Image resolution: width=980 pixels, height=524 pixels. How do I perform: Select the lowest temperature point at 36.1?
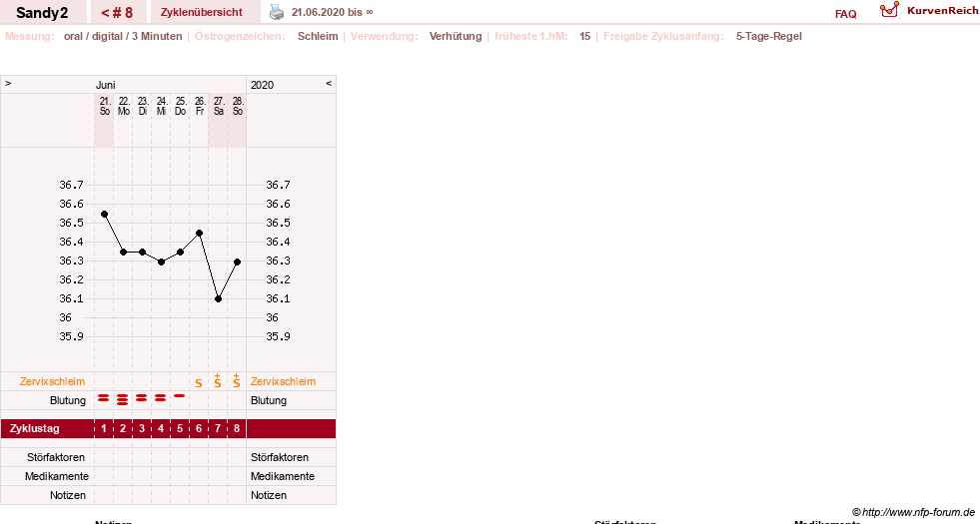(x=218, y=299)
